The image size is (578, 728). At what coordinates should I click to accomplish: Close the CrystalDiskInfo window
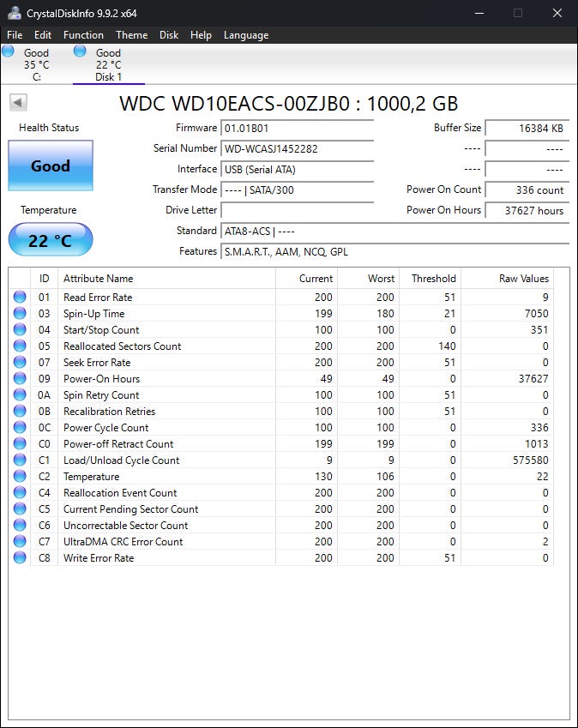coord(557,13)
